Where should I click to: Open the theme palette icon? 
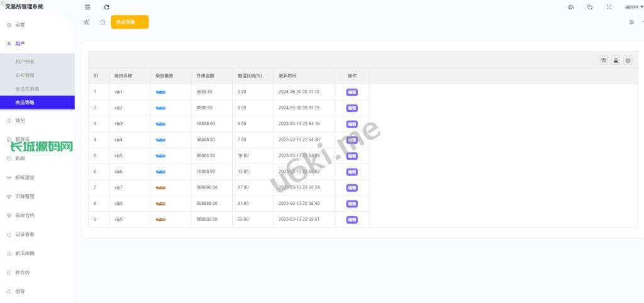tap(570, 7)
